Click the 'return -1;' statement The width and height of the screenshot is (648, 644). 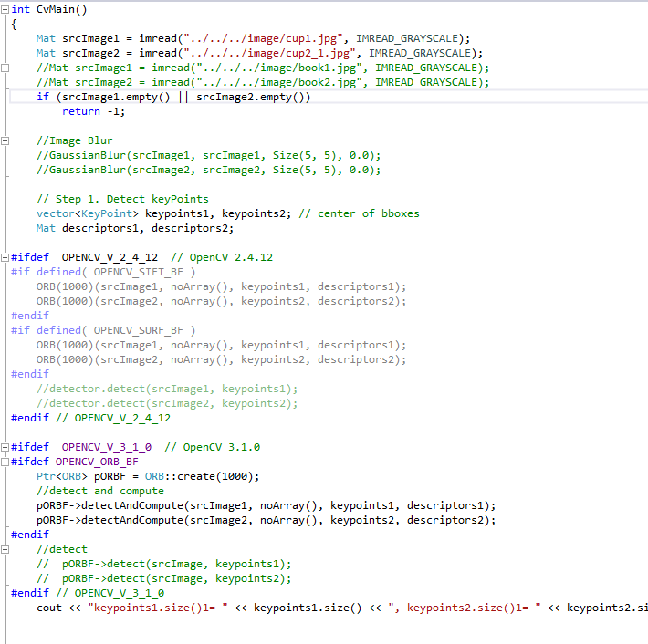(x=93, y=111)
